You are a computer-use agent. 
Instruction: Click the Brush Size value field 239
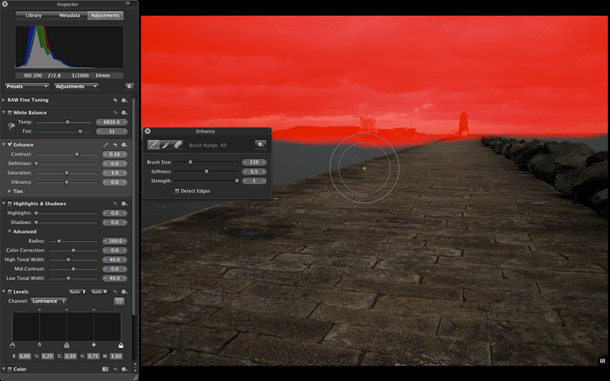(254, 162)
